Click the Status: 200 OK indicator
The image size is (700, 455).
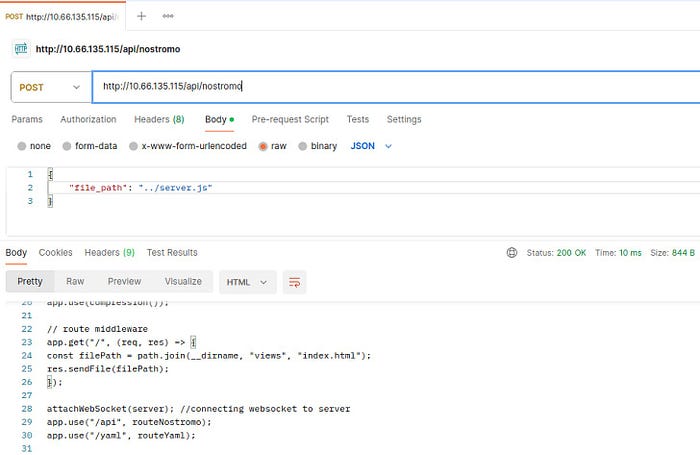click(x=556, y=253)
